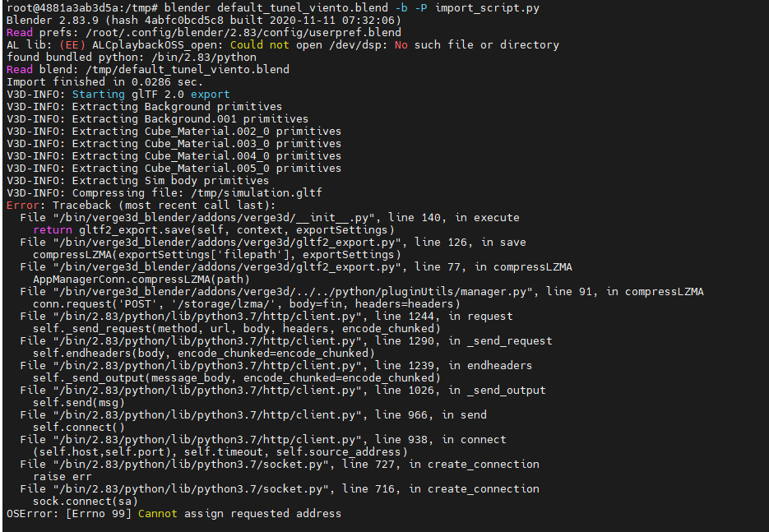Click 'socket.py, line 716, in create_connection' line
The image size is (769, 532).
click(280, 489)
